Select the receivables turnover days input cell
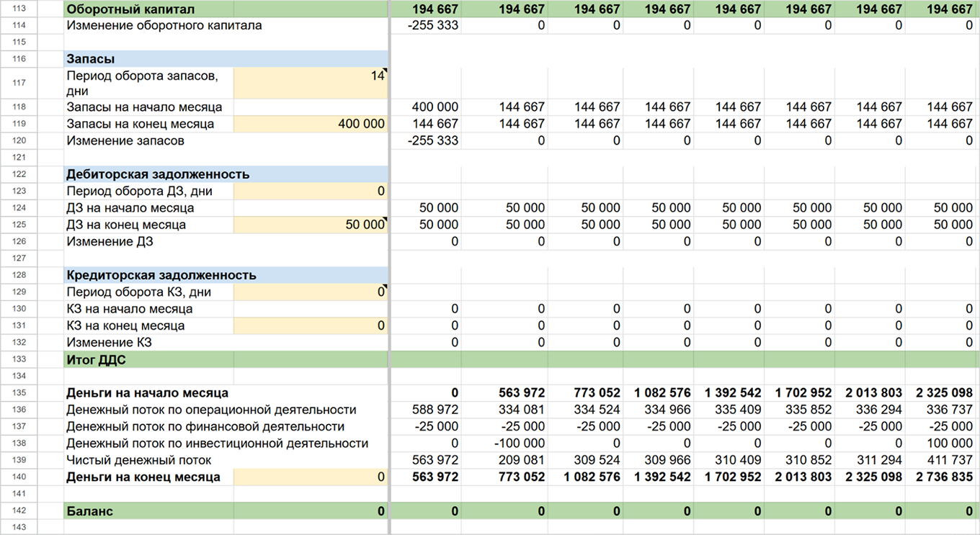Screen dimensions: 980x535 tap(311, 192)
